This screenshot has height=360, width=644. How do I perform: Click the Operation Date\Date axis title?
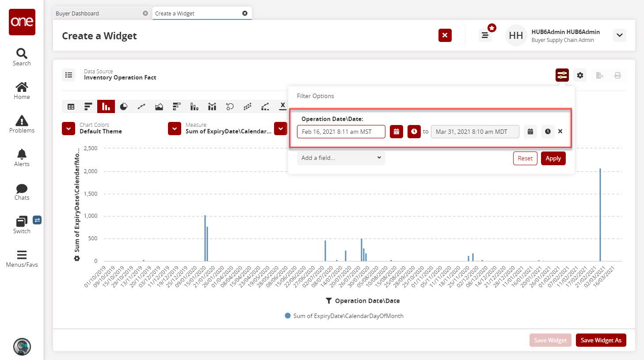pos(367,301)
